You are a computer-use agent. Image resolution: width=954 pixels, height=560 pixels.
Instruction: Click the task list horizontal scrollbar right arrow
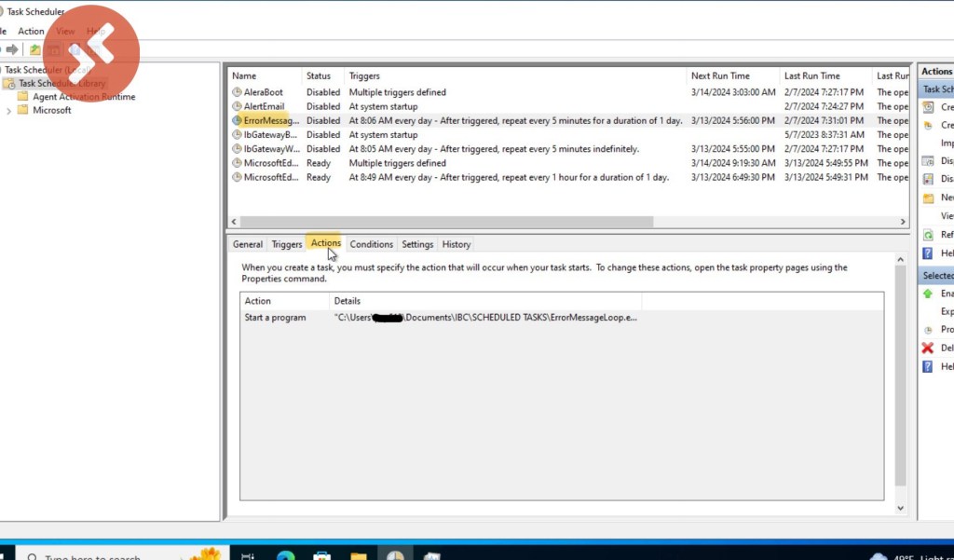[902, 222]
